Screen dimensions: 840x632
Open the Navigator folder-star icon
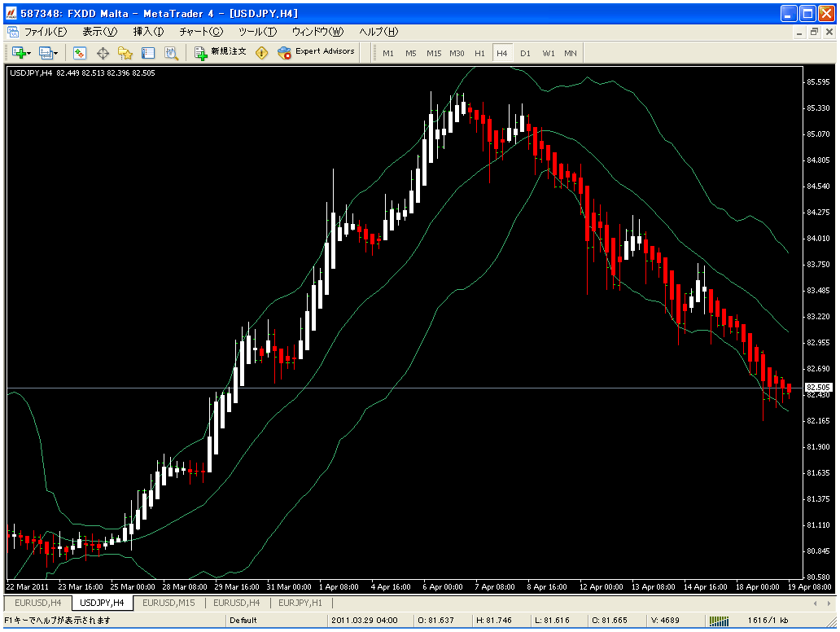coord(125,53)
